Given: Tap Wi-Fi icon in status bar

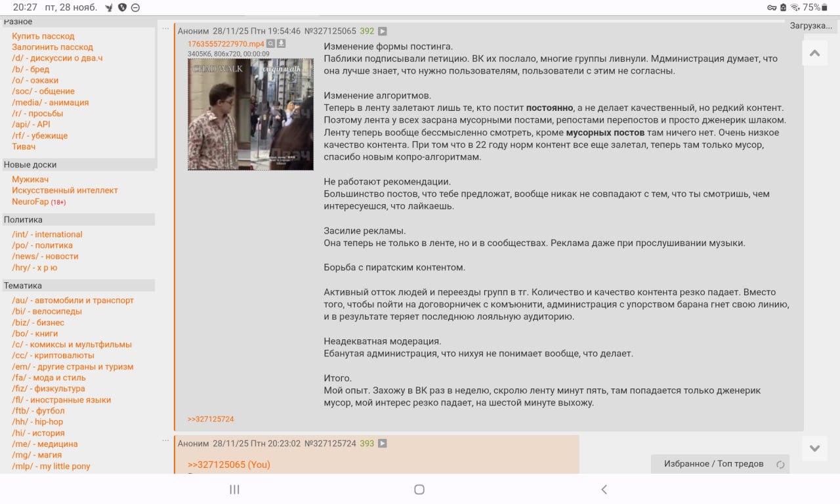Looking at the screenshot, I should [795, 7].
